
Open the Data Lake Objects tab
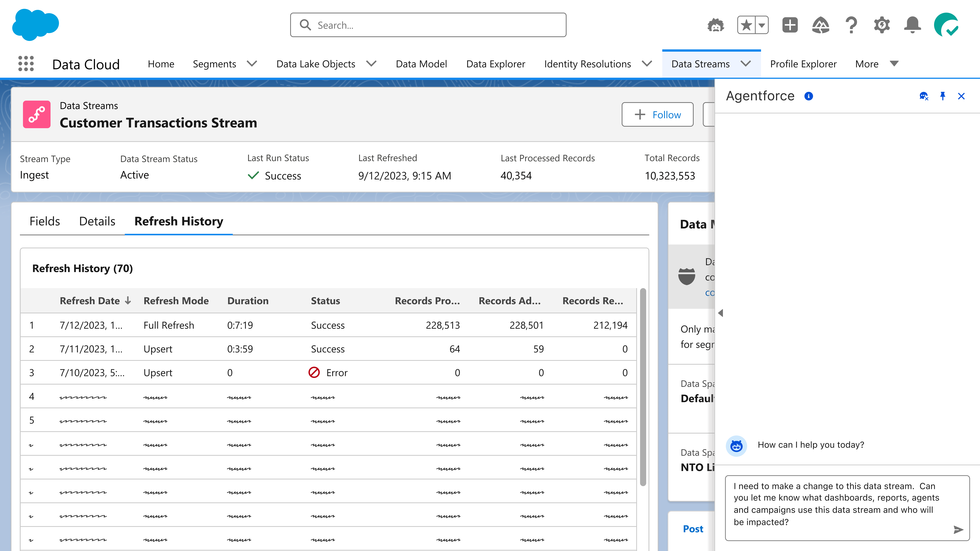point(316,64)
